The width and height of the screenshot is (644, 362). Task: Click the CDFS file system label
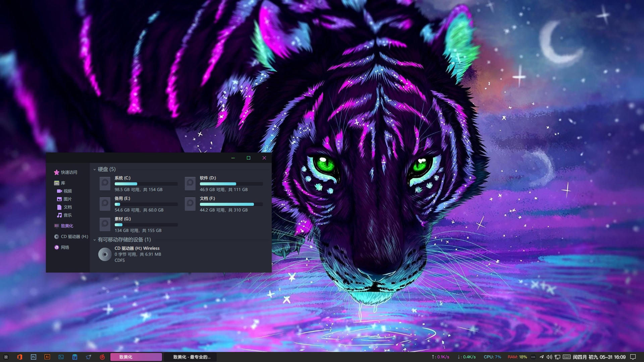[x=120, y=260]
